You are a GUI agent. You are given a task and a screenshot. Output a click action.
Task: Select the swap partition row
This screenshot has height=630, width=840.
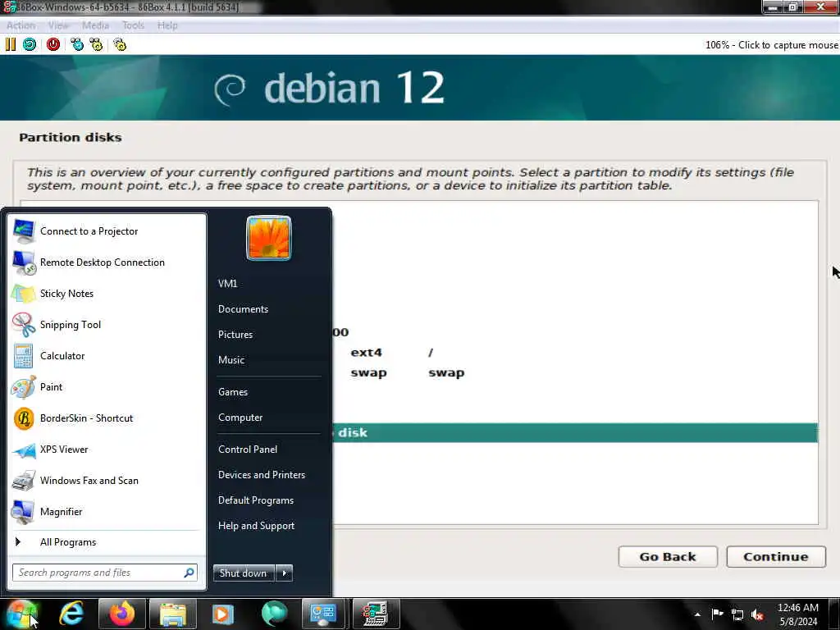[575, 373]
